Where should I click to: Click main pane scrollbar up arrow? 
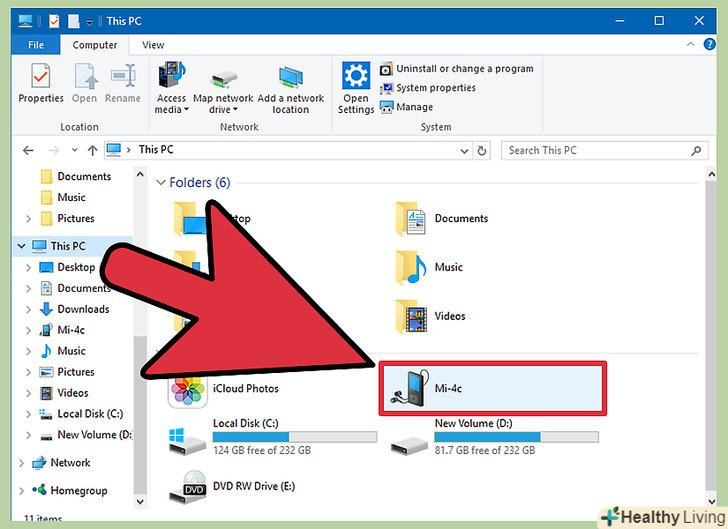711,174
